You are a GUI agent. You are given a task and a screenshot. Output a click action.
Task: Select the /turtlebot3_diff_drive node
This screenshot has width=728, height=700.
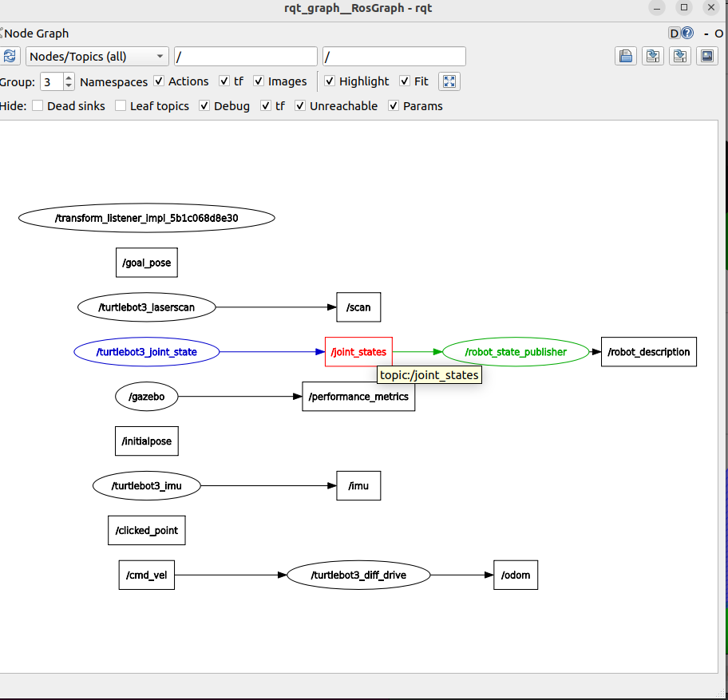(x=358, y=575)
